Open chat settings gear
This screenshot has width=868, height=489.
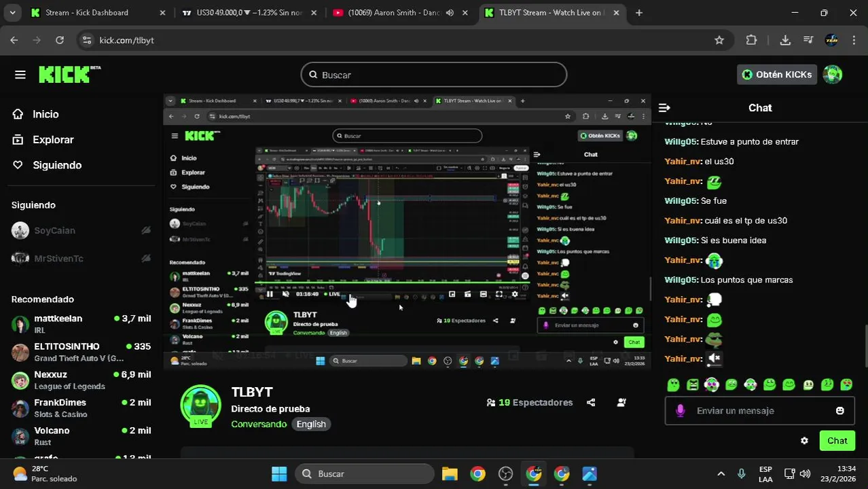[x=804, y=441]
